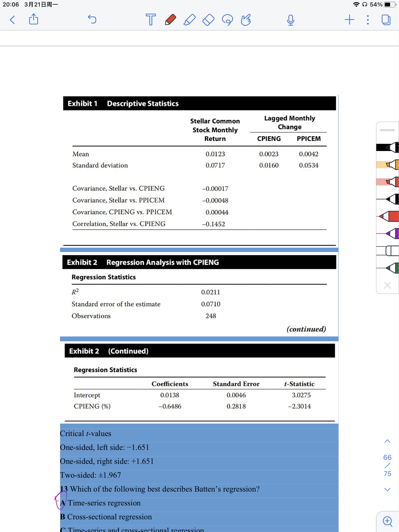The image size is (399, 532).
Task: Choose the thin black pen preset
Action: tap(388, 199)
